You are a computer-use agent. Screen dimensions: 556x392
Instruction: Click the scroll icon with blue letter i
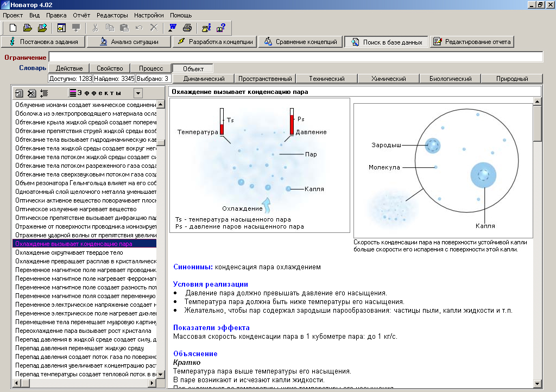(x=206, y=28)
